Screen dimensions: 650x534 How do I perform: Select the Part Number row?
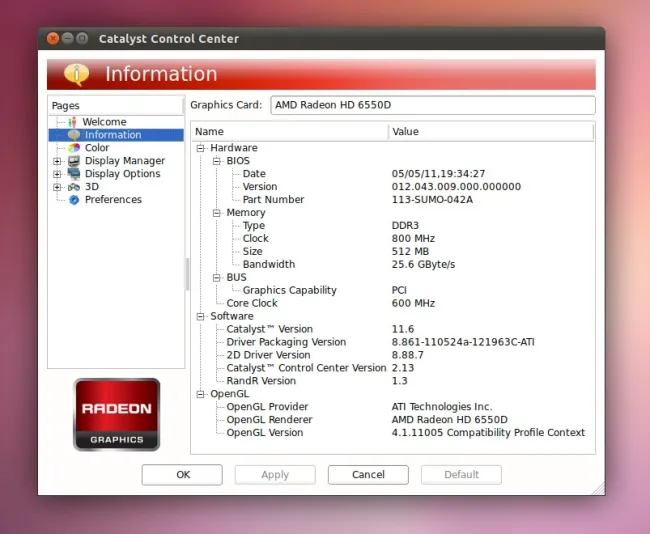[393, 199]
